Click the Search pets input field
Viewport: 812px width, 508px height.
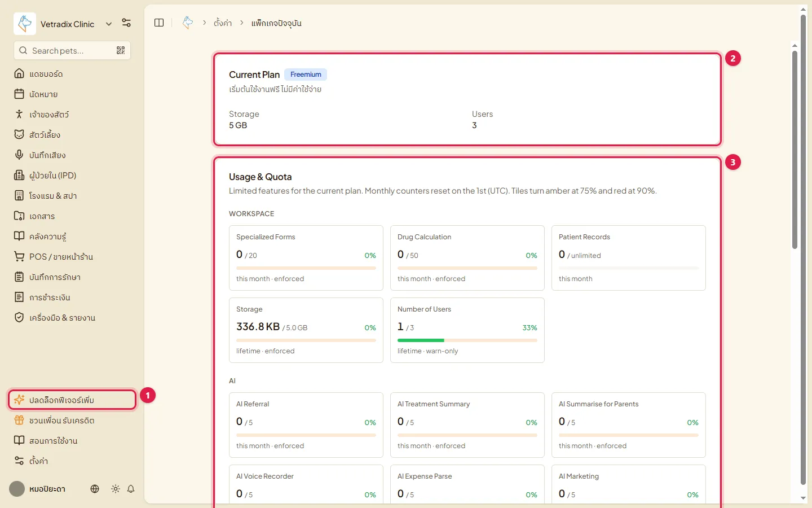[72, 50]
